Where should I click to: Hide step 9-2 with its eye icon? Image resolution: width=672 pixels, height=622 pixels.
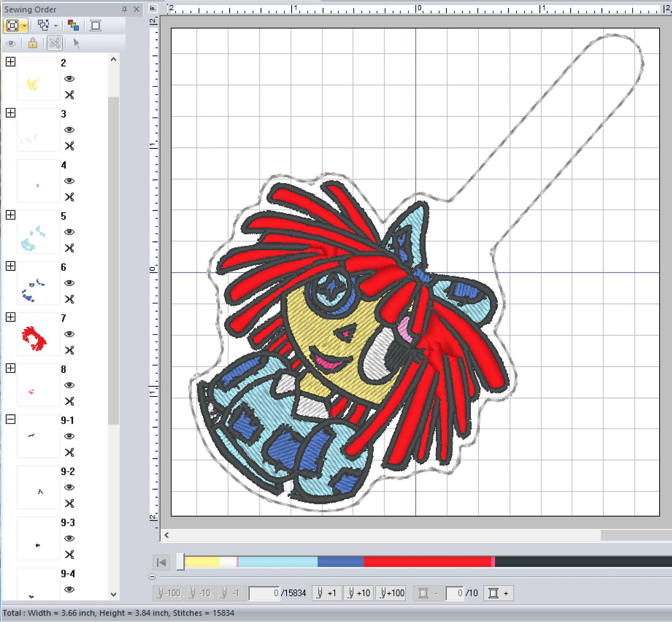point(69,487)
